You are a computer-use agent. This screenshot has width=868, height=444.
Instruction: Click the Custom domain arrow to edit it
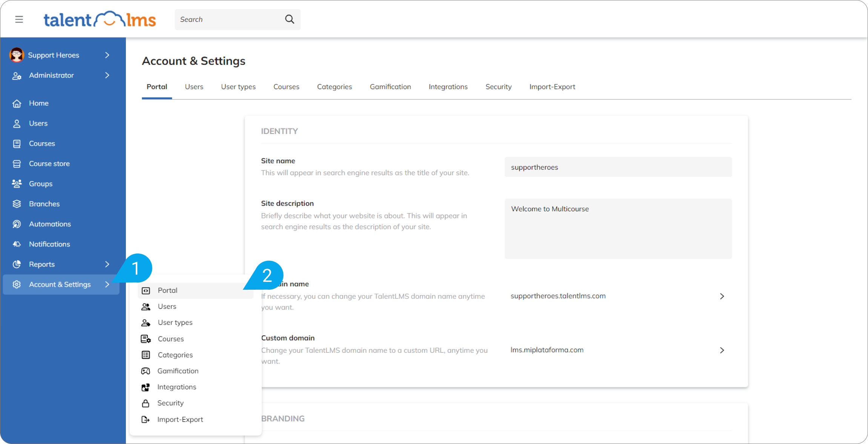pyautogui.click(x=722, y=350)
